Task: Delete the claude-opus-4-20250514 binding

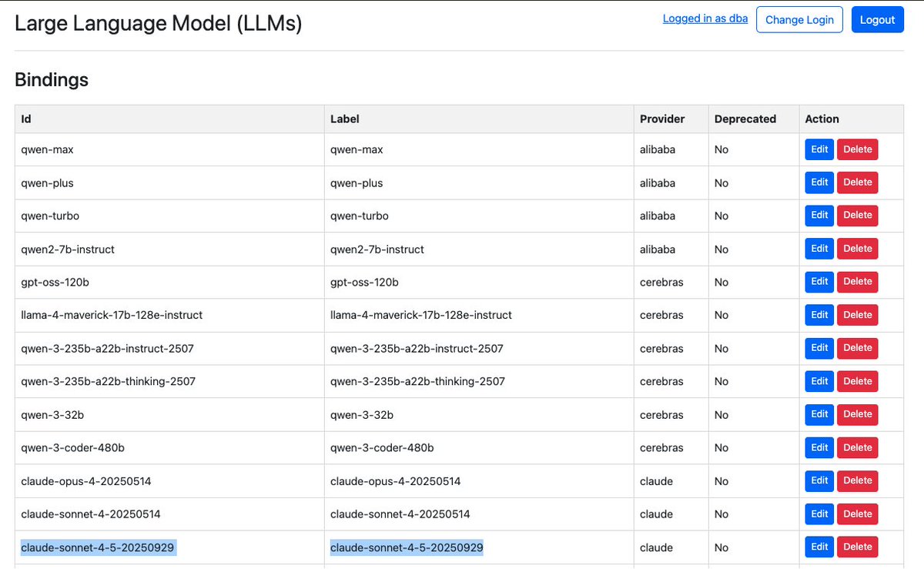Action: 858,480
